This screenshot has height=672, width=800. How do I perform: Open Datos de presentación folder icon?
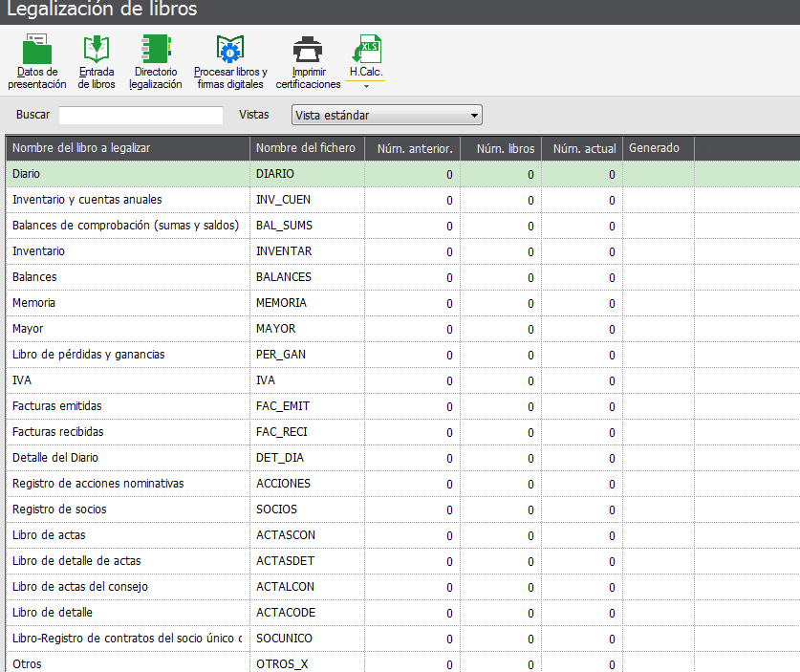click(x=36, y=49)
